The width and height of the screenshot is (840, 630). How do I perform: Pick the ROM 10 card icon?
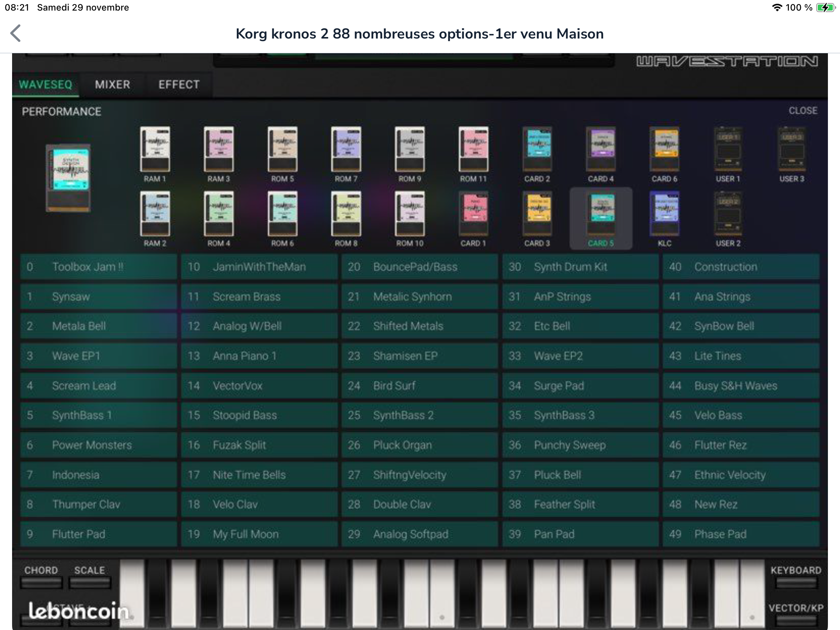click(409, 215)
